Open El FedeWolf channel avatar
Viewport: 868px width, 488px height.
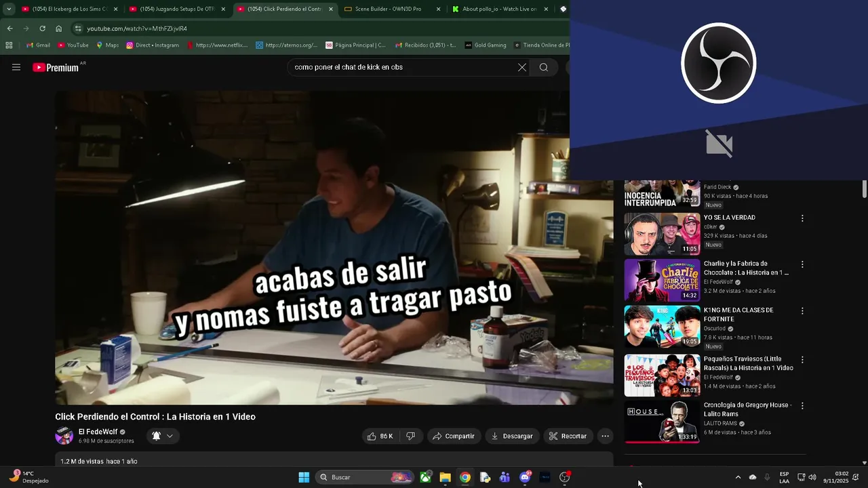pos(64,436)
